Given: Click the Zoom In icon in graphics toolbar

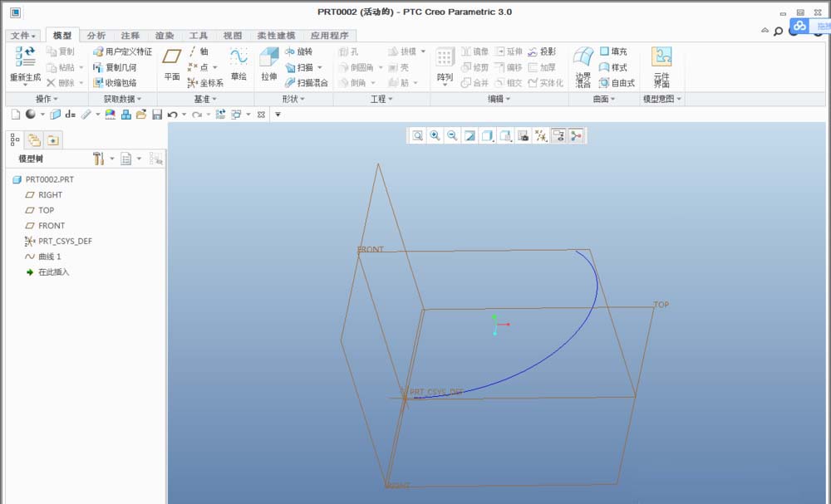Looking at the screenshot, I should (x=435, y=136).
